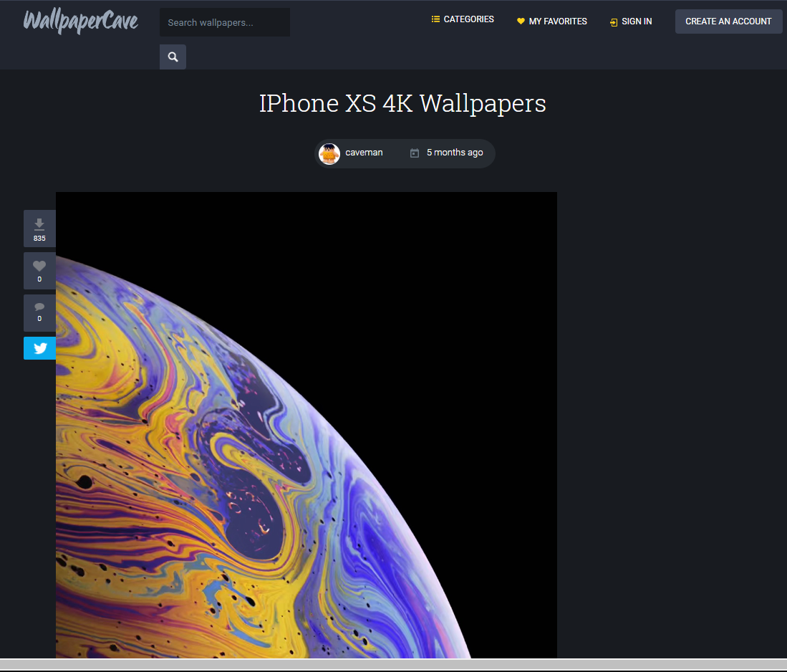Click the yellow heart icon by My Favorites
The image size is (787, 672).
coord(521,21)
